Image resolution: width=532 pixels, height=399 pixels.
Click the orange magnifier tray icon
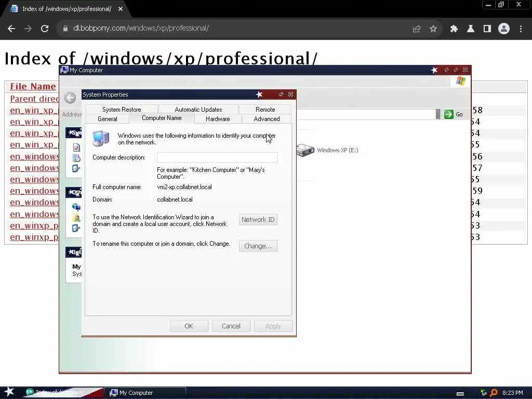pyautogui.click(x=494, y=393)
